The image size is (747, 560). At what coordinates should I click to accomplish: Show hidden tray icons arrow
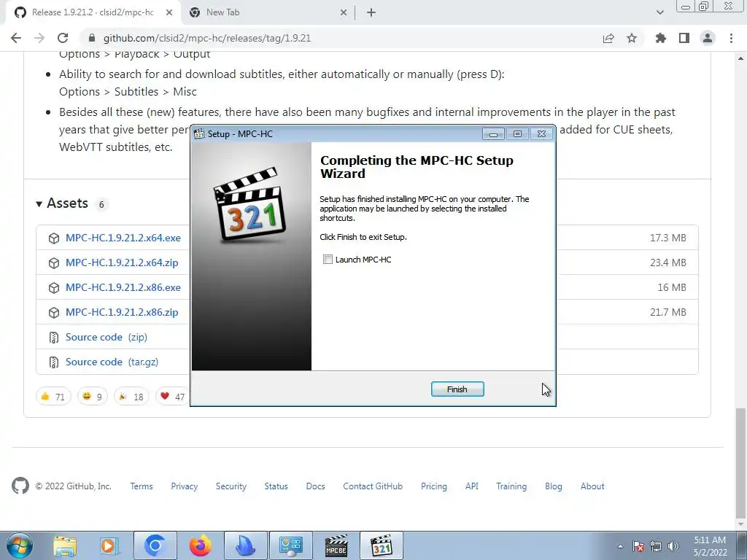point(620,546)
